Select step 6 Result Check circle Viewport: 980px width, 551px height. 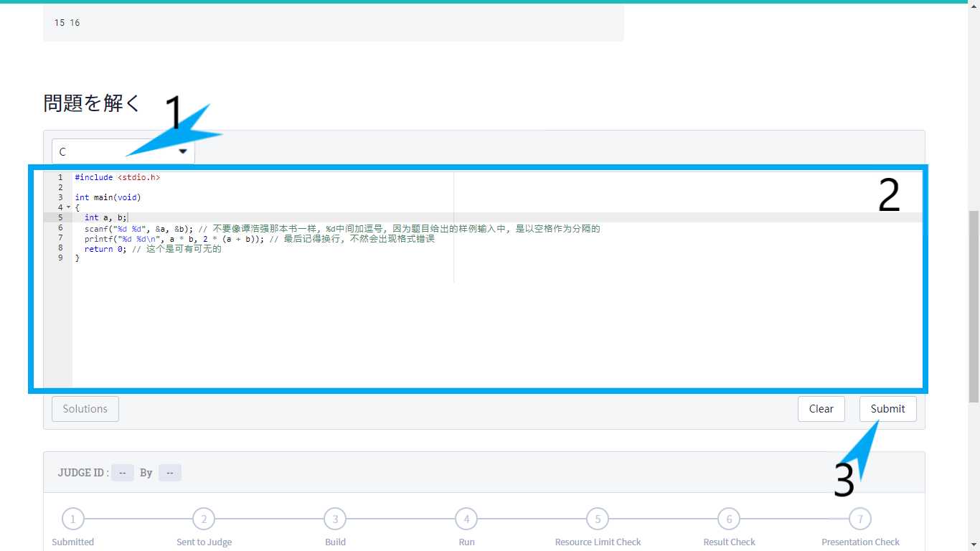[729, 519]
